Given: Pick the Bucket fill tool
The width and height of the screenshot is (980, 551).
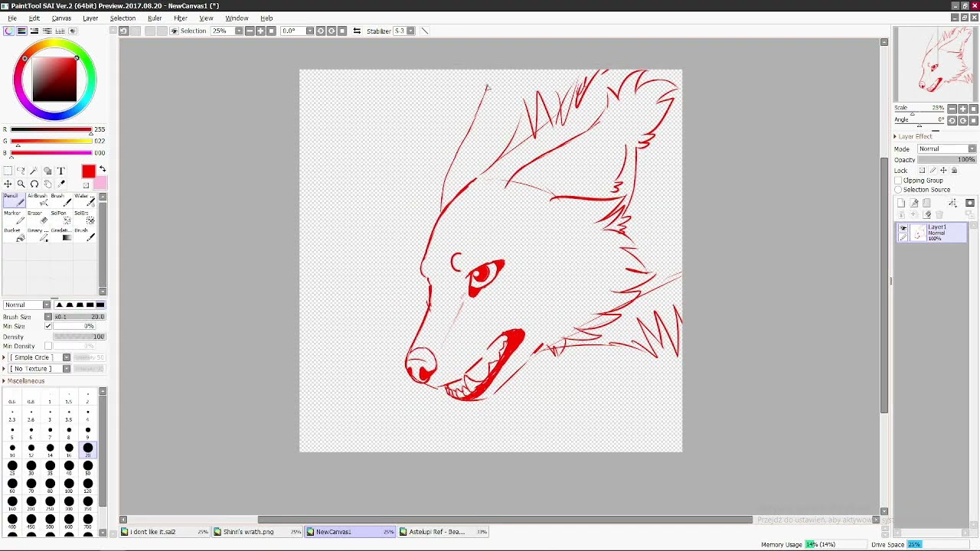Looking at the screenshot, I should (13, 234).
